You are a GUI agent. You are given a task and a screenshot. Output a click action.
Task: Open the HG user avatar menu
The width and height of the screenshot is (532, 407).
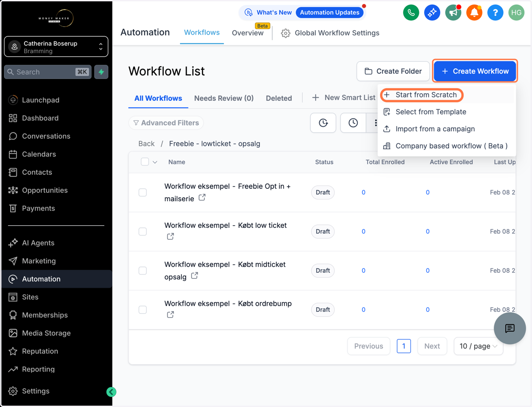(x=516, y=13)
